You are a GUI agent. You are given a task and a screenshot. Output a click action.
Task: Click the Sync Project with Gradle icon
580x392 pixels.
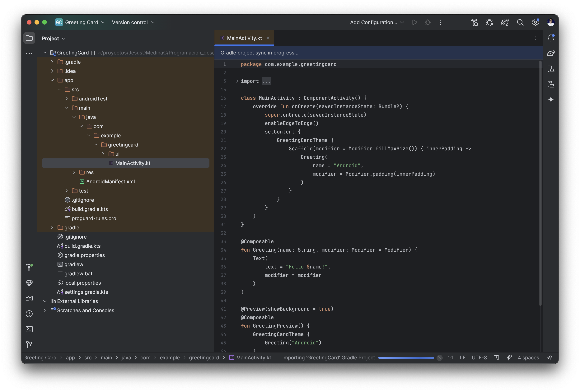click(505, 22)
